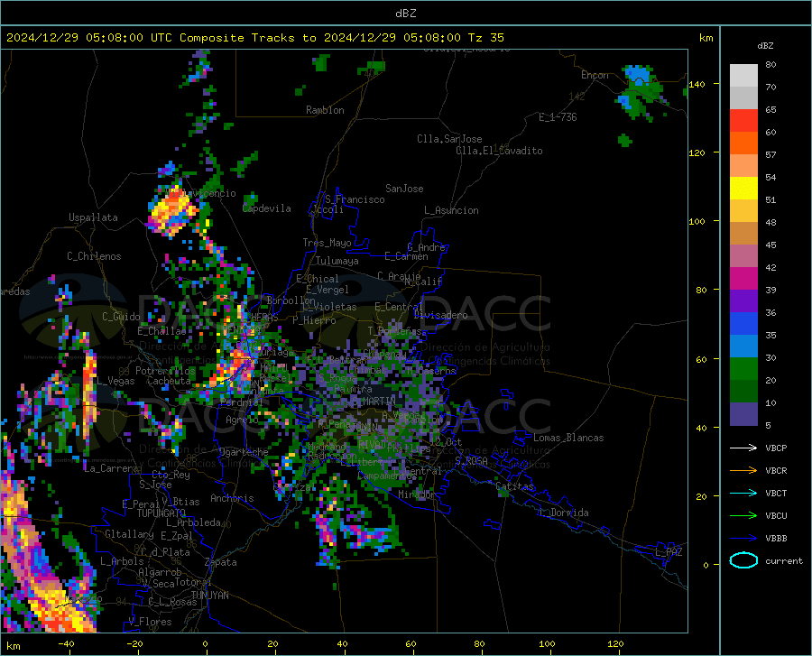Screen dimensions: 812x656
Task: Click the 'Divisadero' map label
Action: pos(440,315)
